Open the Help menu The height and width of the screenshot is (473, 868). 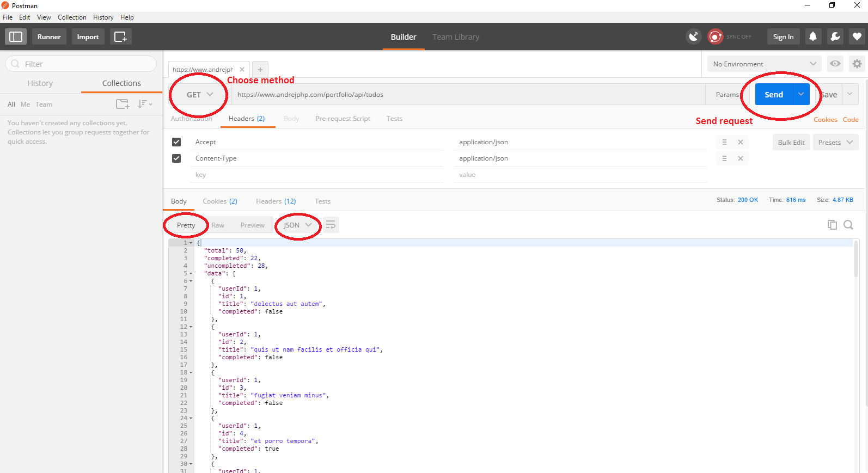[127, 17]
